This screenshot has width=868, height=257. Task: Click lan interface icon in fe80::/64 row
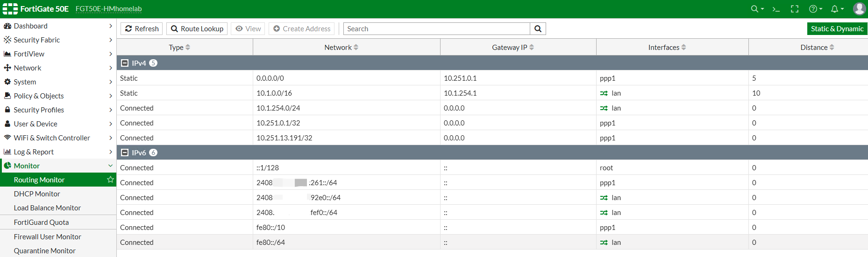tap(604, 243)
